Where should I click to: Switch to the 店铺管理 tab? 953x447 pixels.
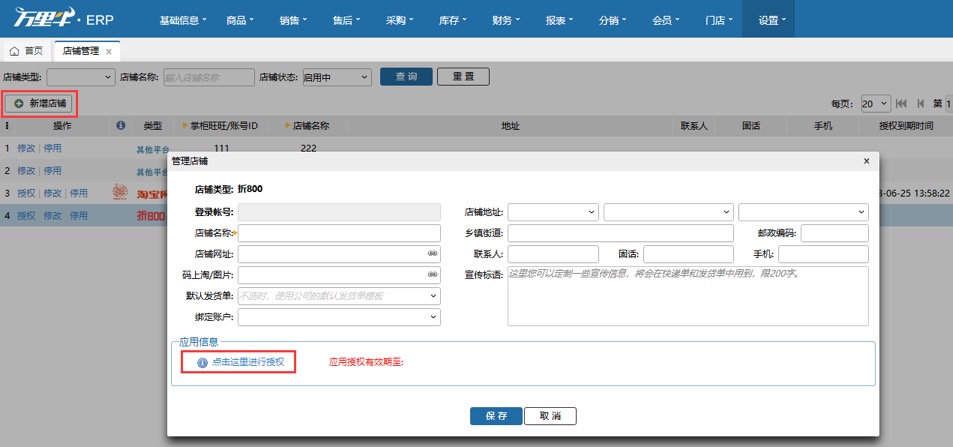[x=87, y=52]
